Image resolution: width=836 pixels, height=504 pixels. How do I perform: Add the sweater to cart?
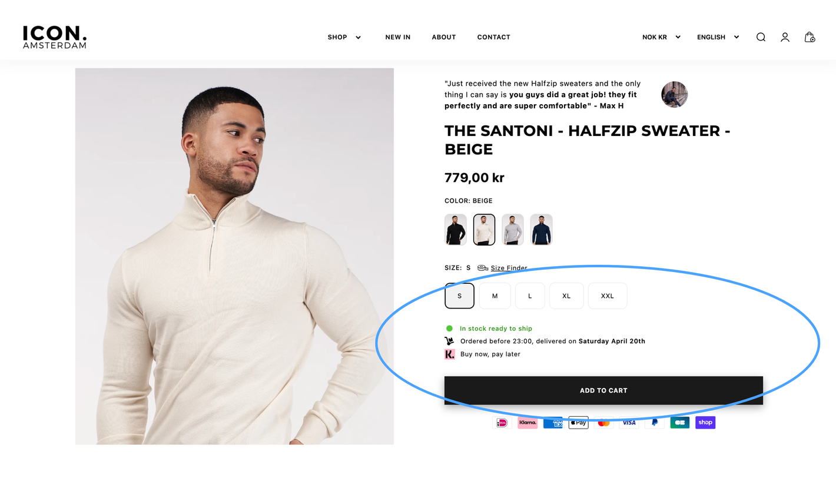[x=603, y=390]
